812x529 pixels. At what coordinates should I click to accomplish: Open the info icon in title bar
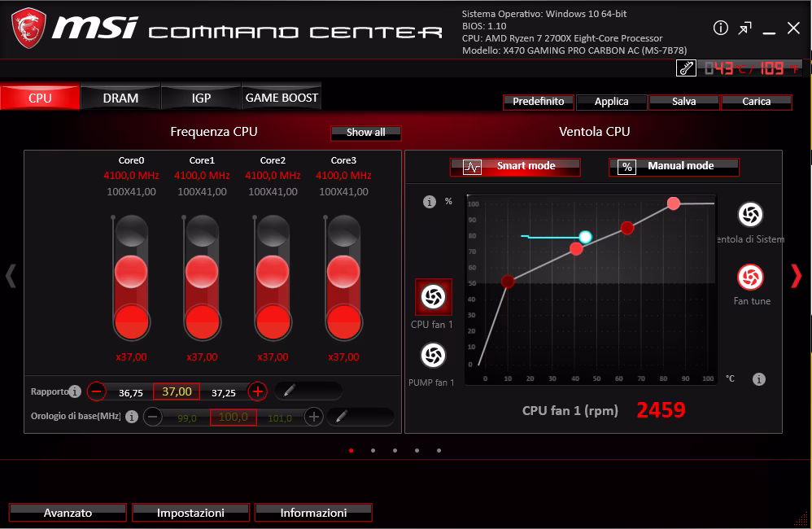coord(720,28)
